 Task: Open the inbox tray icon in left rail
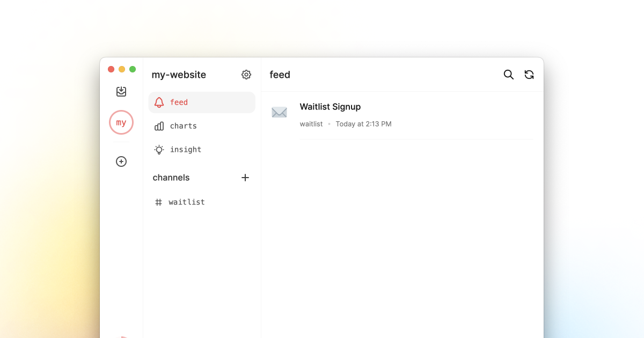(x=121, y=92)
